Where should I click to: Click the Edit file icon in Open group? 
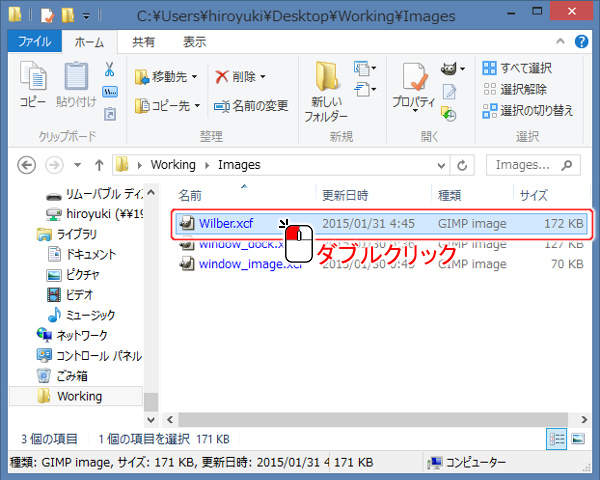pyautogui.click(x=449, y=92)
